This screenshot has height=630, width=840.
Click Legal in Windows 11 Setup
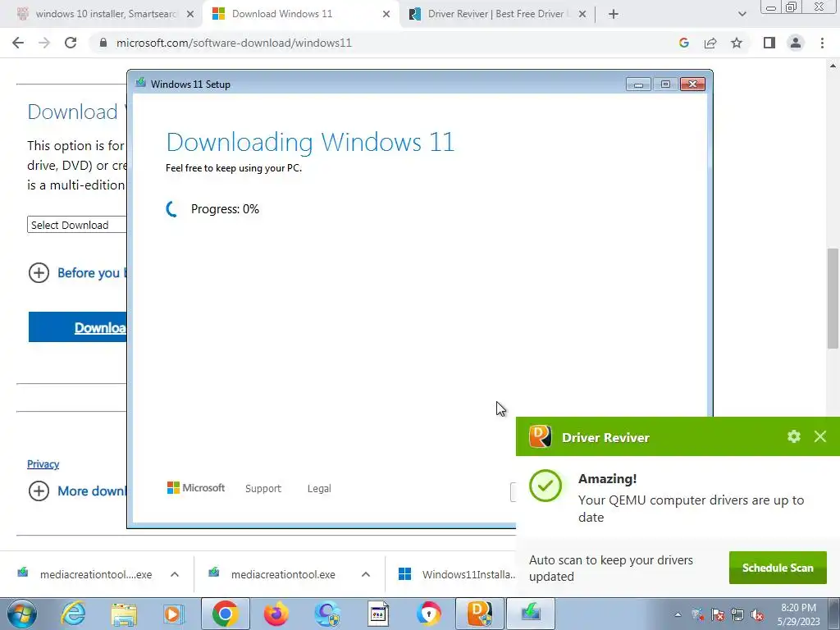[319, 489]
